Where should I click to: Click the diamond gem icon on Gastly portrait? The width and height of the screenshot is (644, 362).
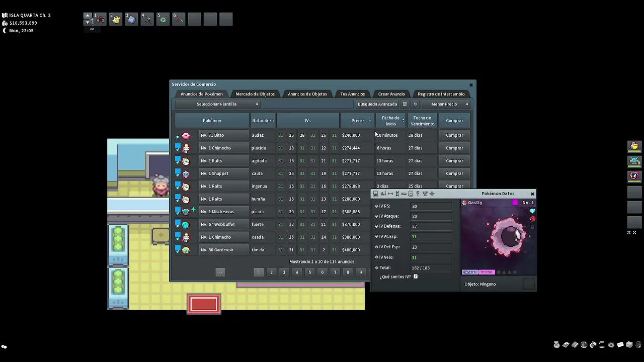[x=532, y=211]
